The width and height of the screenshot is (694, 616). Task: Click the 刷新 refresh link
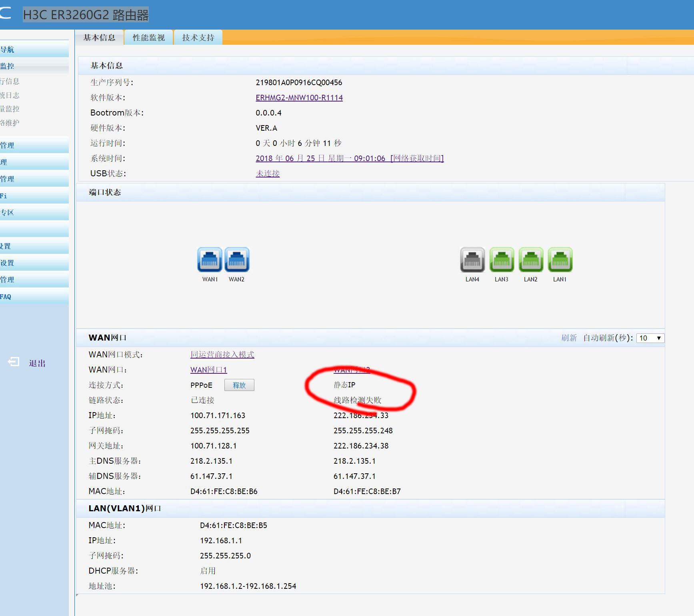[x=569, y=338]
